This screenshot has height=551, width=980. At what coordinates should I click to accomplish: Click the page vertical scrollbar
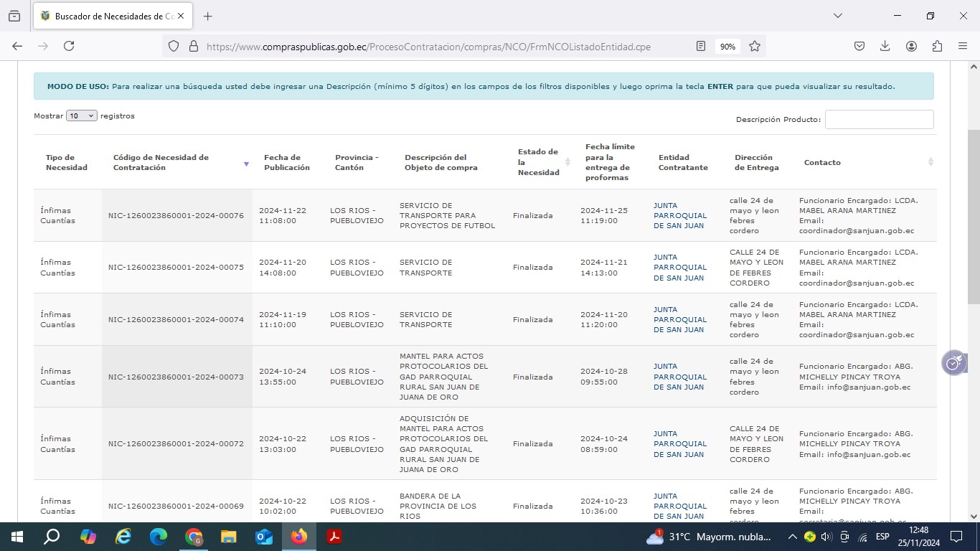(x=974, y=215)
